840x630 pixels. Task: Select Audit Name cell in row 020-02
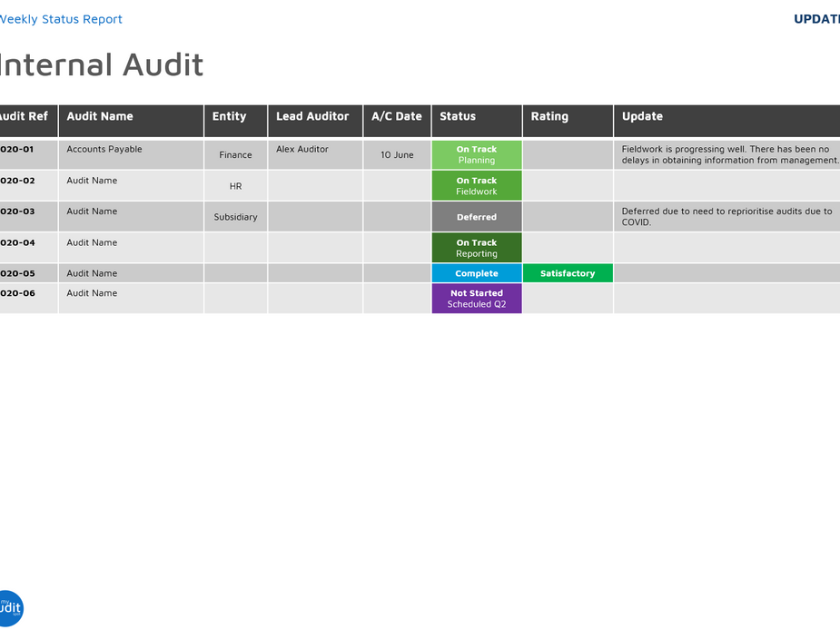[131, 186]
